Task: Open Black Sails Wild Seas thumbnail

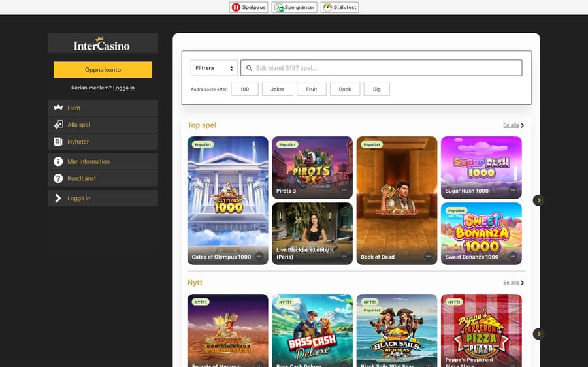Action: tap(397, 330)
